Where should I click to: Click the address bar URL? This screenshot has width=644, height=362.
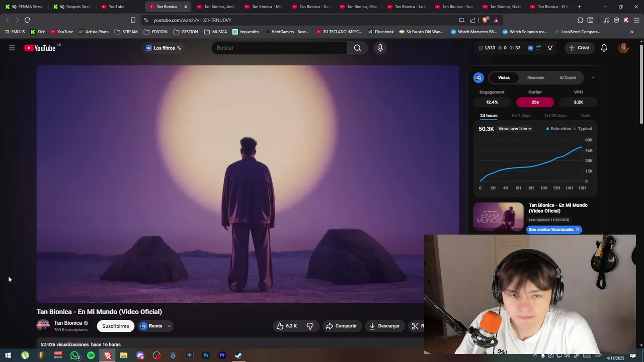(192, 20)
